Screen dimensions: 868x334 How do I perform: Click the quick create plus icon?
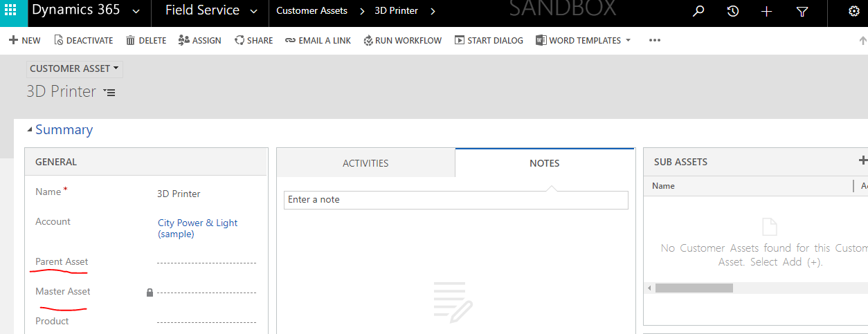(766, 11)
